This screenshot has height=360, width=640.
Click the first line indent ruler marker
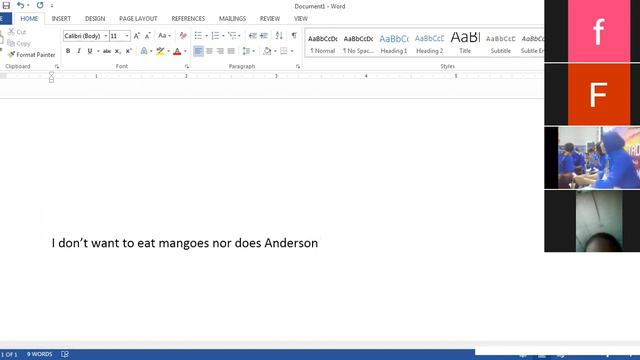point(51,74)
